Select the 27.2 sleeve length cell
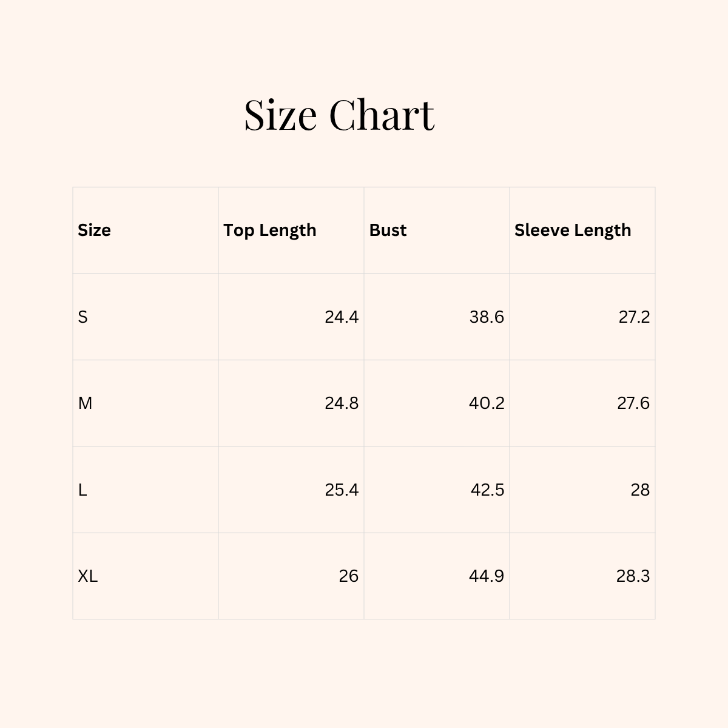The image size is (728, 728). [634, 317]
